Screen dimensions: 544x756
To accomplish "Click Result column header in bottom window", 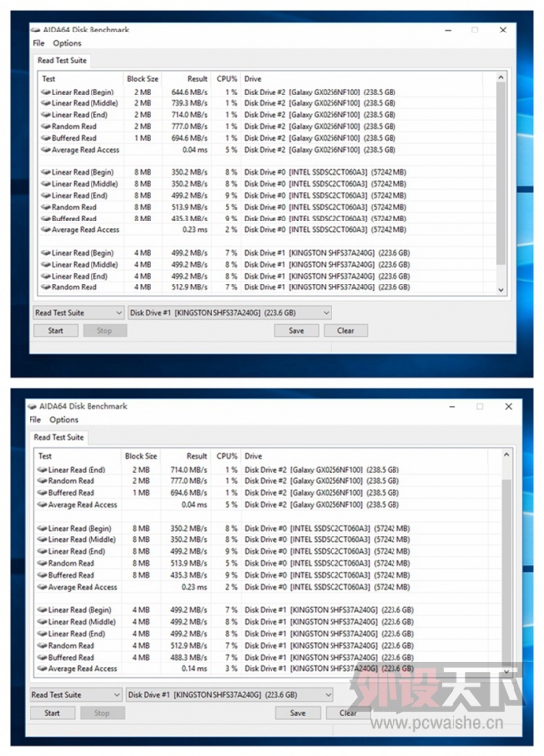I will [197, 456].
